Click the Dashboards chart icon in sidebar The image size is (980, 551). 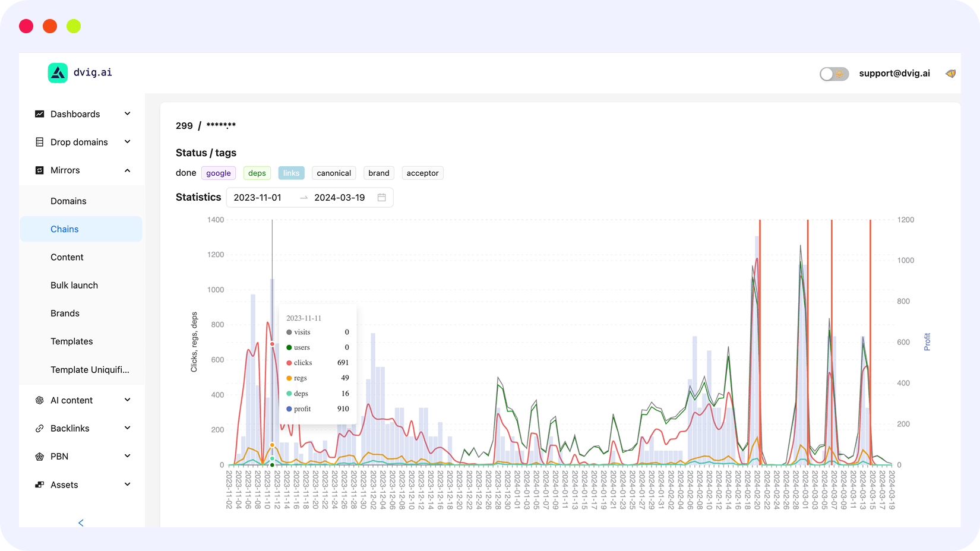pos(40,114)
